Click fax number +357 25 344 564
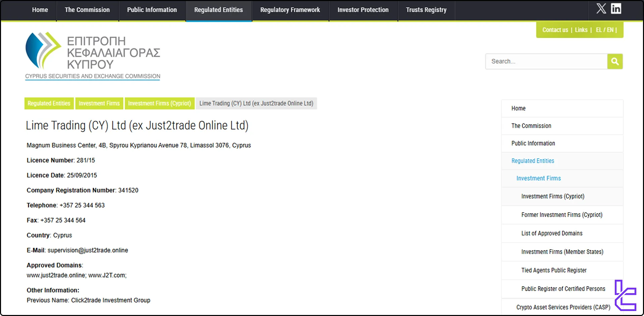This screenshot has width=644, height=316. 63,220
